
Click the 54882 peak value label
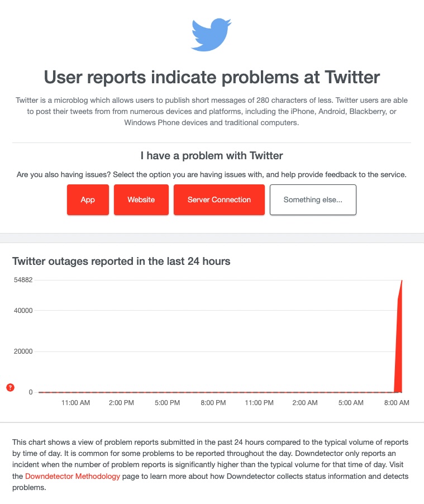23,280
